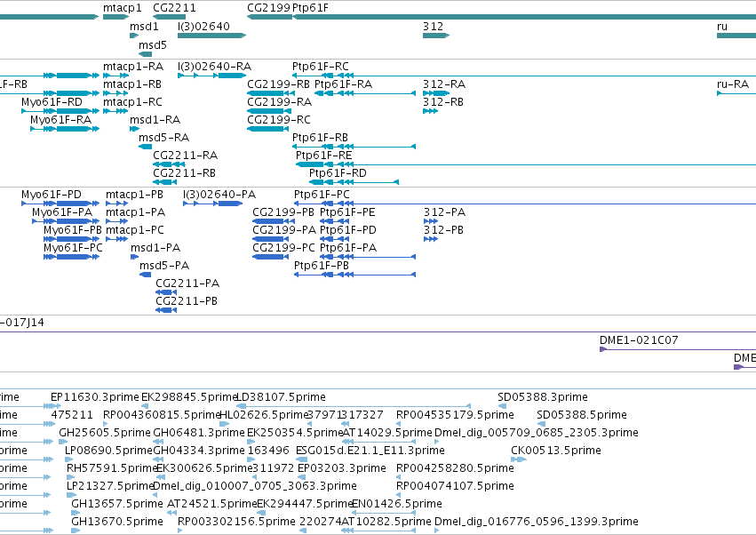Click protein msd1-PA

click(x=155, y=249)
